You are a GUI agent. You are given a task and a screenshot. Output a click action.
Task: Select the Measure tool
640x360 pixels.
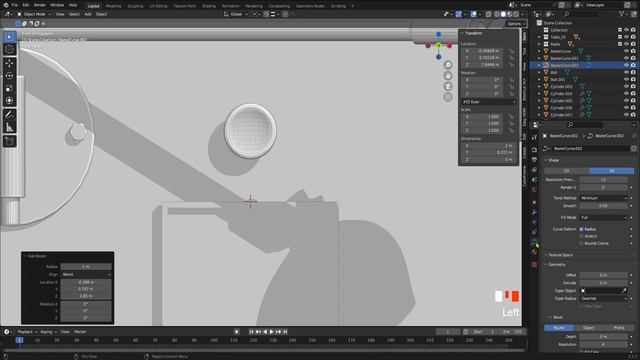point(9,127)
